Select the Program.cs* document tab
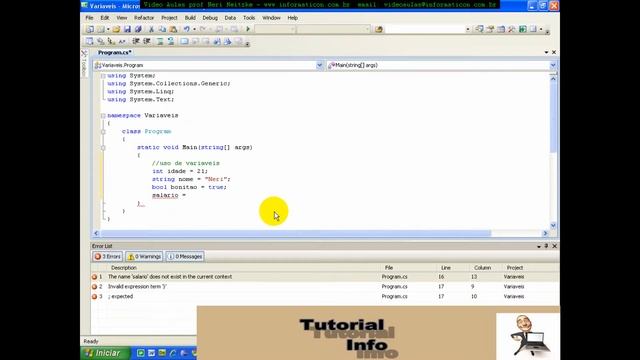This screenshot has height=360, width=640. (x=114, y=53)
